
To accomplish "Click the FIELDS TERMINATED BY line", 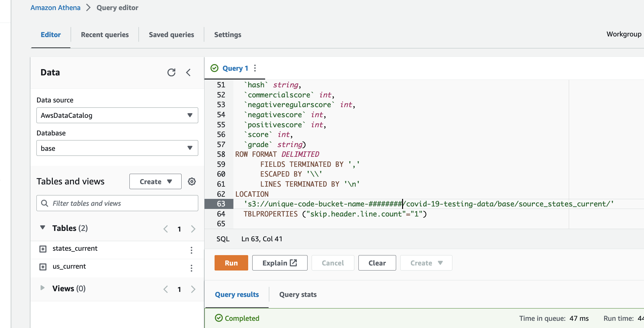I will (x=310, y=164).
